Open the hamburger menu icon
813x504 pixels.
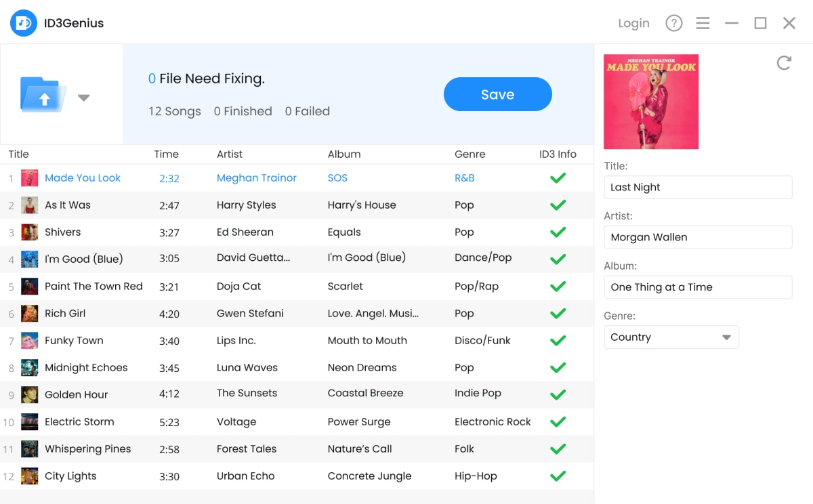(x=703, y=23)
